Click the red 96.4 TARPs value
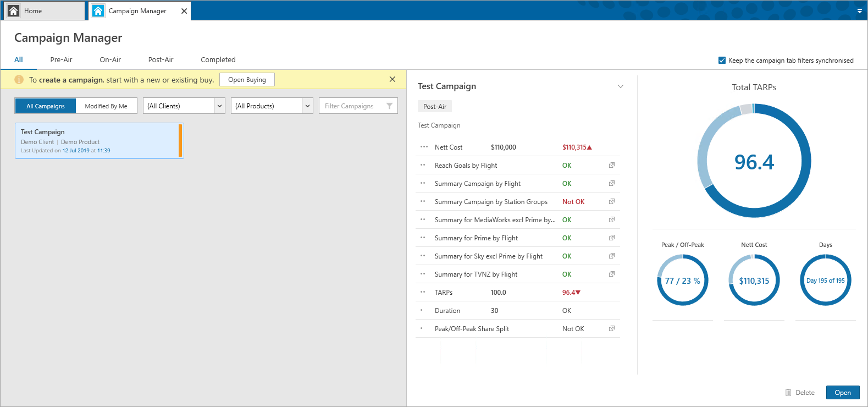This screenshot has height=407, width=868. coord(571,293)
